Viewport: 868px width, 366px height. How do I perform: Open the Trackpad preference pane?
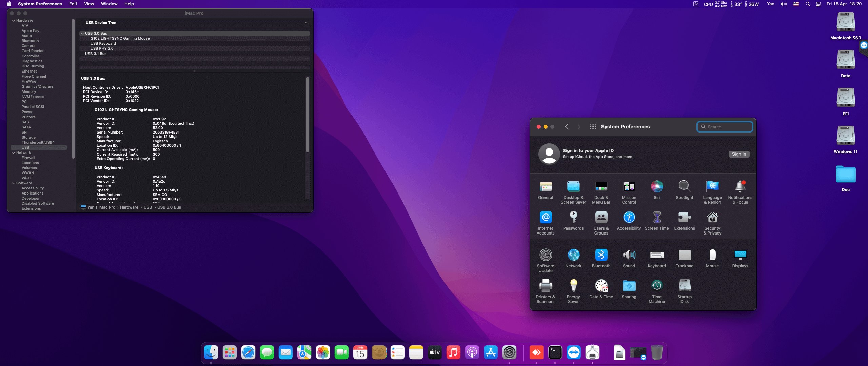[x=685, y=259]
